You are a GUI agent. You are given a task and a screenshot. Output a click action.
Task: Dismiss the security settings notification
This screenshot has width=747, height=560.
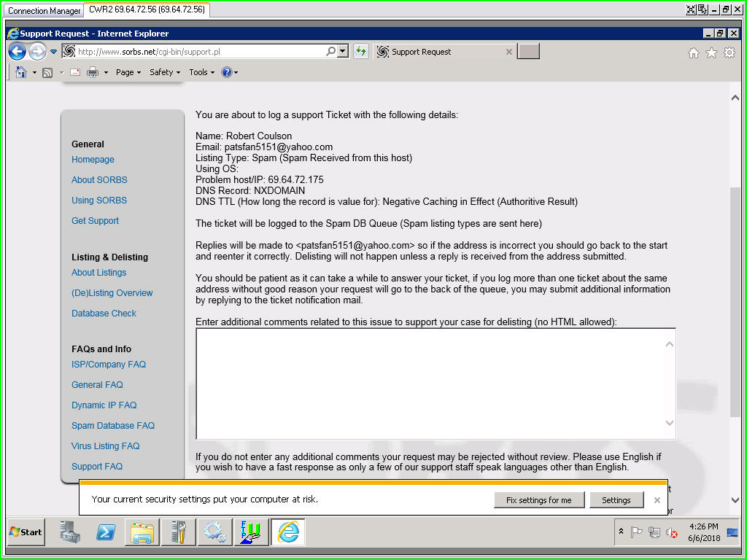click(657, 500)
